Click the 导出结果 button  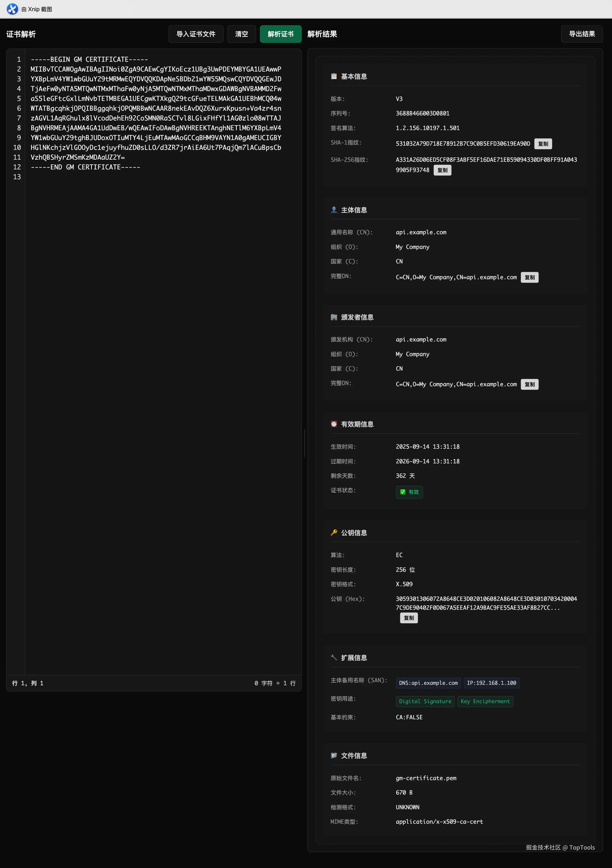coord(582,34)
